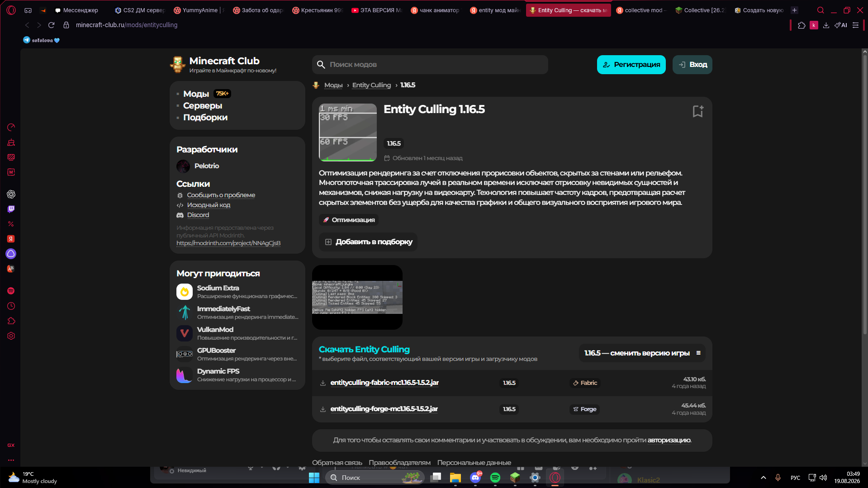The height and width of the screenshot is (488, 868).
Task: Reload the current page
Action: point(52,25)
